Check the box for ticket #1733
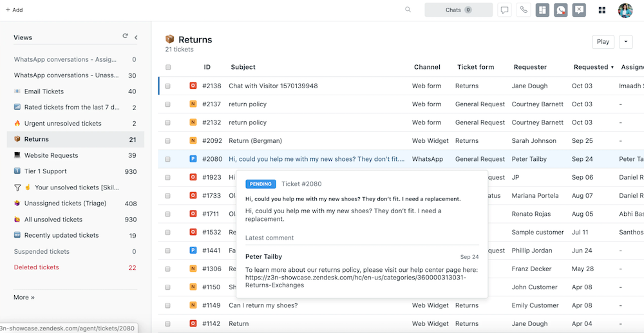This screenshot has height=333, width=644. pyautogui.click(x=167, y=196)
